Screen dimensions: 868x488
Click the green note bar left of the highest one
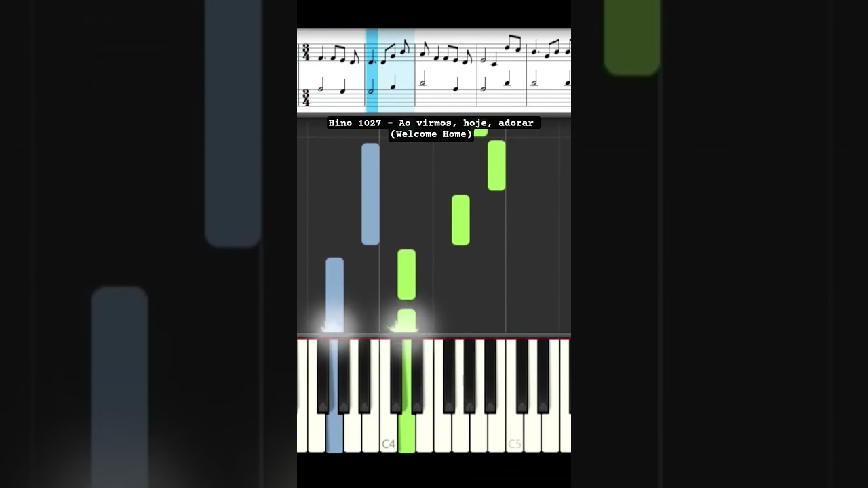pyautogui.click(x=460, y=220)
